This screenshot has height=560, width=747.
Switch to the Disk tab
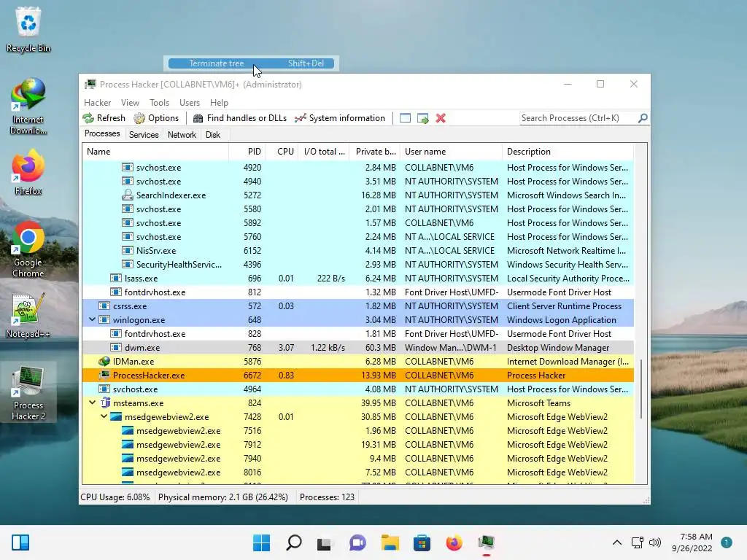tap(213, 135)
